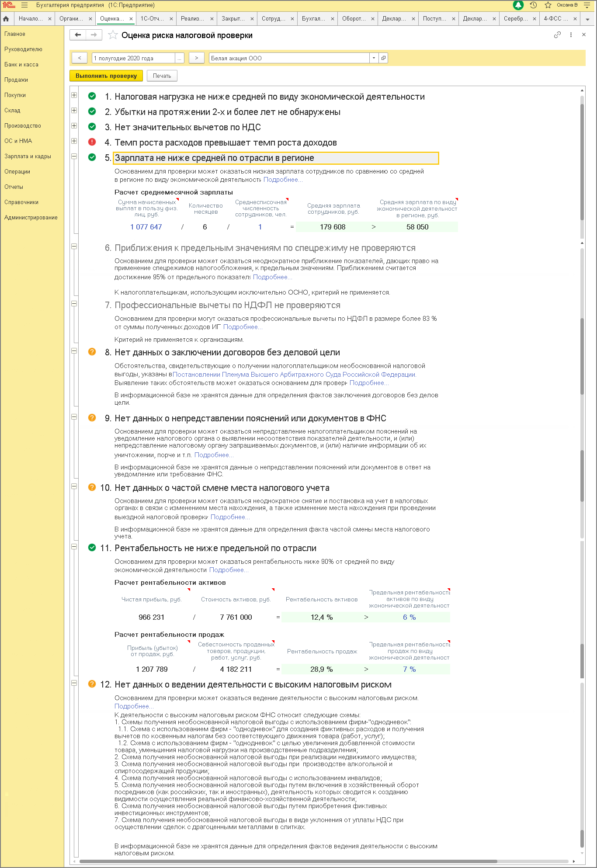Click the Печать button
The height and width of the screenshot is (868, 597).
point(162,76)
